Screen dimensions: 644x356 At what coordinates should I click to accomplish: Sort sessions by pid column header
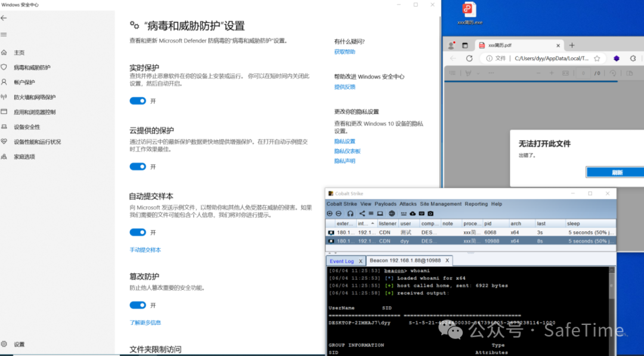496,224
